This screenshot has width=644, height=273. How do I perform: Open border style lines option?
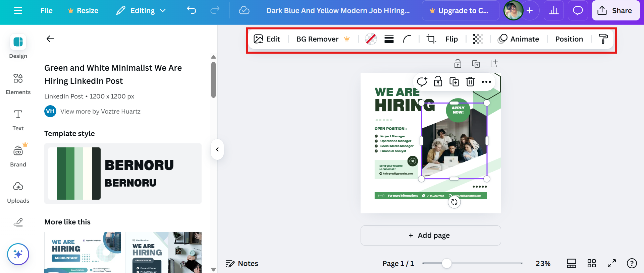click(x=389, y=39)
